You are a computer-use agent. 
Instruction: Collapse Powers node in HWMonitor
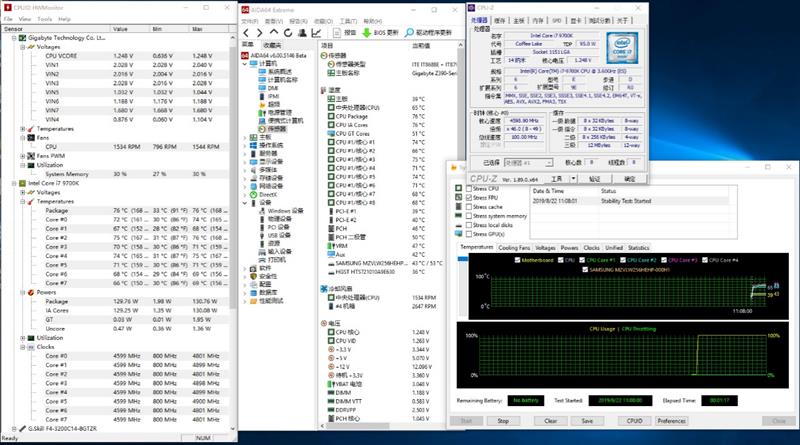pyautogui.click(x=22, y=292)
